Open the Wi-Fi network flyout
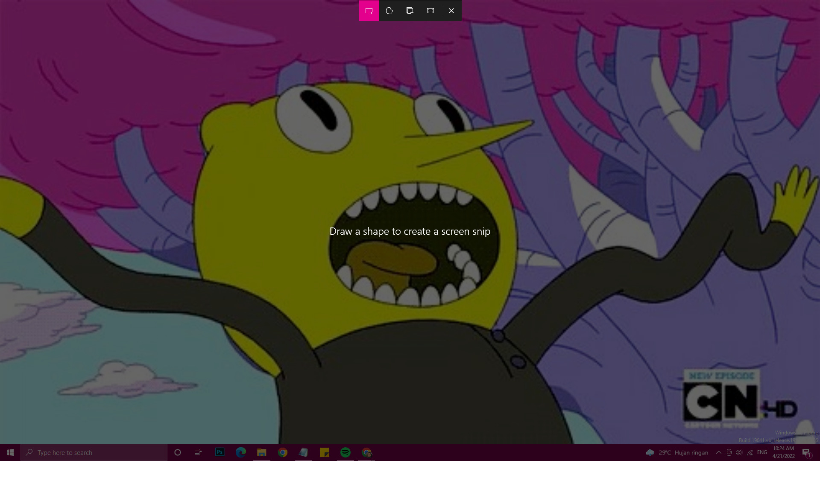Image resolution: width=820 pixels, height=504 pixels. 750,452
